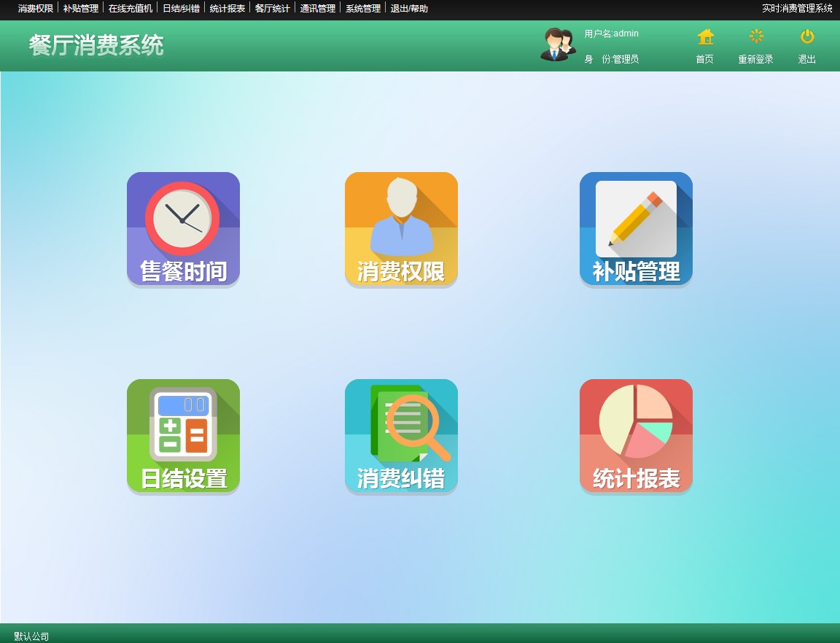The image size is (840, 643).
Task: Select the 餐厅统计 menu item
Action: click(x=272, y=9)
